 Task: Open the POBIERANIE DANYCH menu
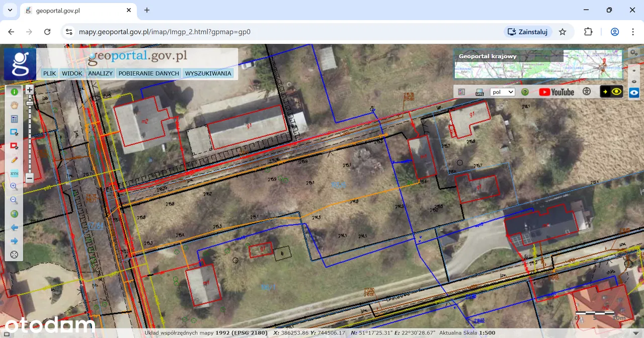[148, 73]
